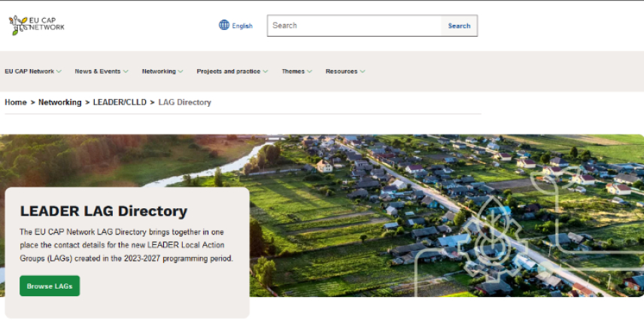Click the LAG Directory description paragraph
Screen dimensions: 644x321
pyautogui.click(x=126, y=245)
